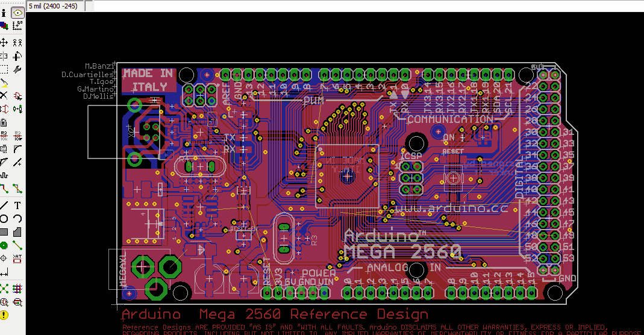Select the Arc tool
Image resolution: width=644 pixels, height=335 pixels.
pos(17,218)
